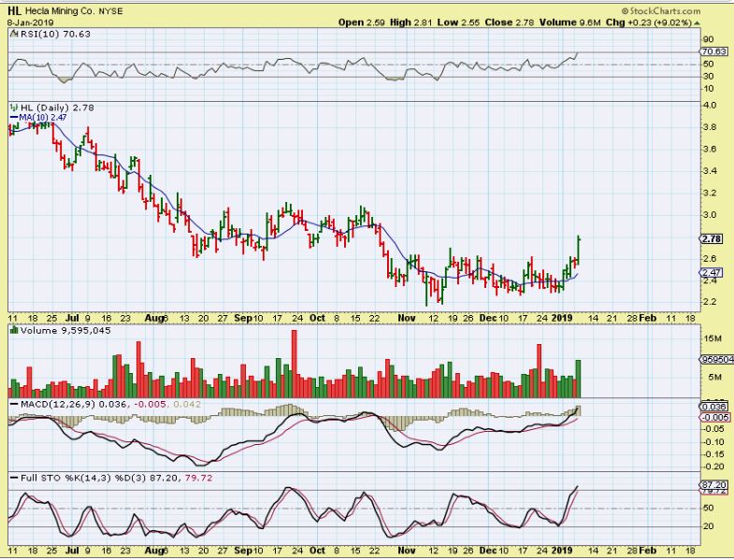Click the latest green price bar near 2.78
Image resolution: width=734 pixels, height=560 pixels.
(x=579, y=250)
